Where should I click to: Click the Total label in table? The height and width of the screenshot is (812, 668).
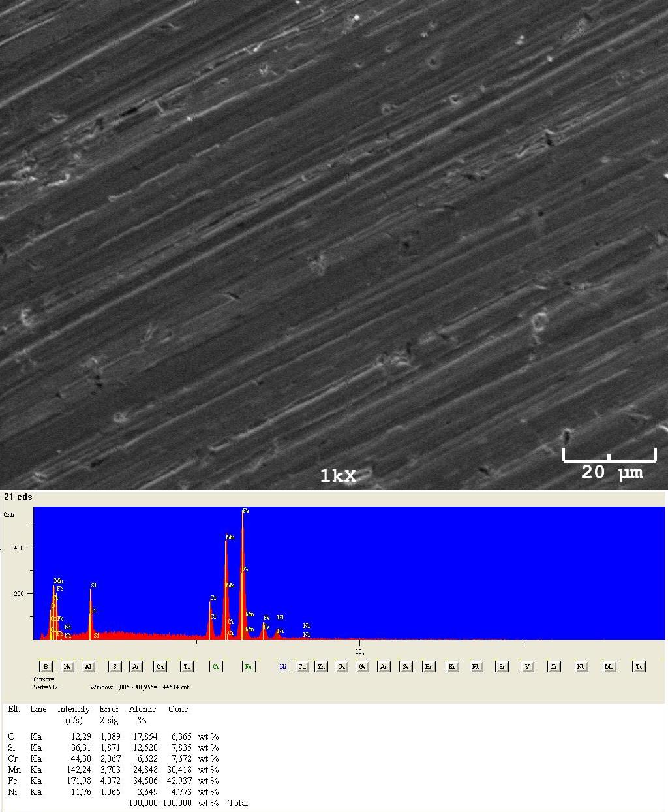(x=238, y=803)
